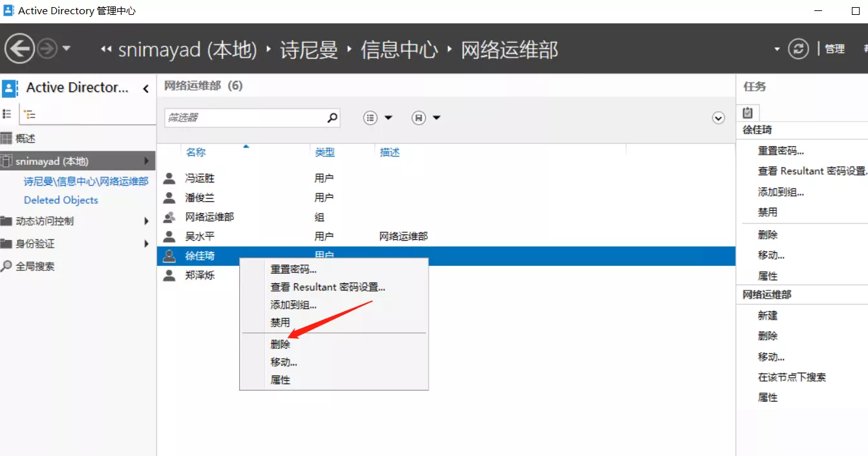This screenshot has width=868, height=456.
Task: Switch to tree view icon in sidebar
Action: [x=30, y=114]
